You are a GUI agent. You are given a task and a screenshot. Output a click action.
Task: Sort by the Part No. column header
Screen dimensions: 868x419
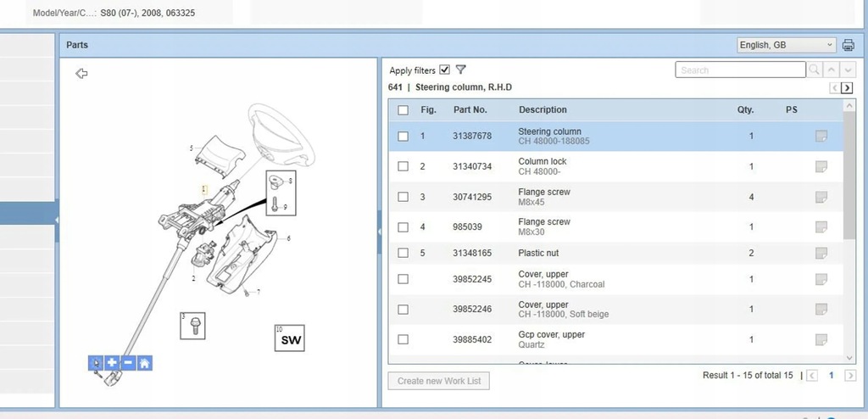[470, 109]
